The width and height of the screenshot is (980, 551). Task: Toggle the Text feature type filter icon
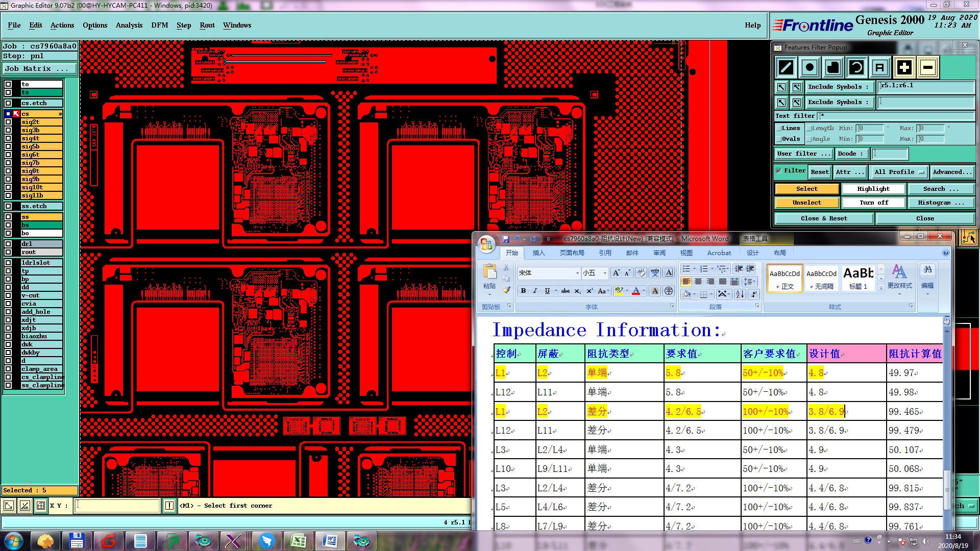click(880, 67)
